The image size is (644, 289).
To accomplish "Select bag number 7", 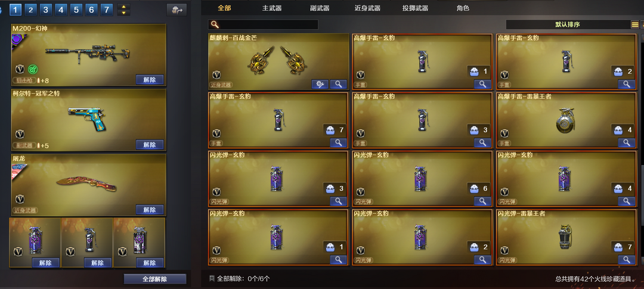I will 107,10.
